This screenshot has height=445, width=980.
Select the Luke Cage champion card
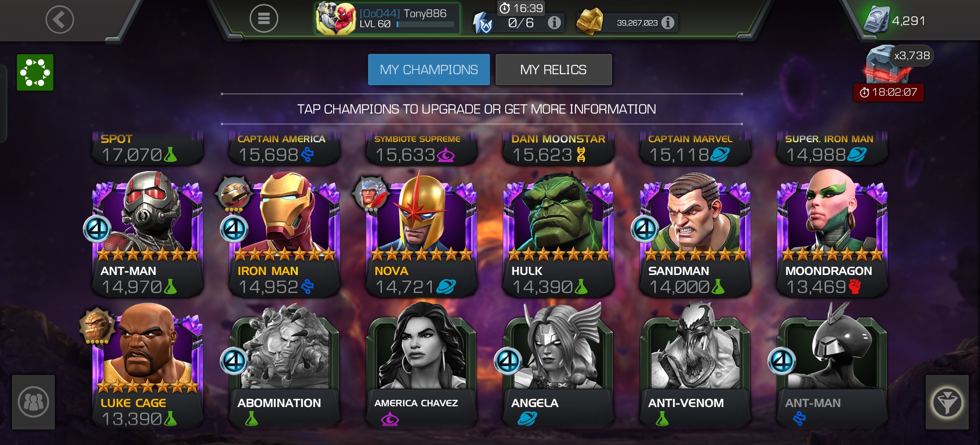point(147,365)
